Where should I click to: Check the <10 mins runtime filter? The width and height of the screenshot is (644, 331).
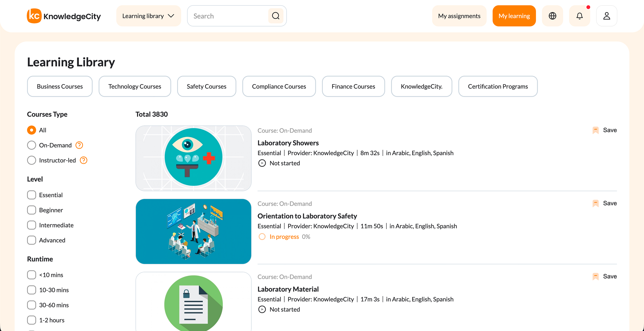32,275
